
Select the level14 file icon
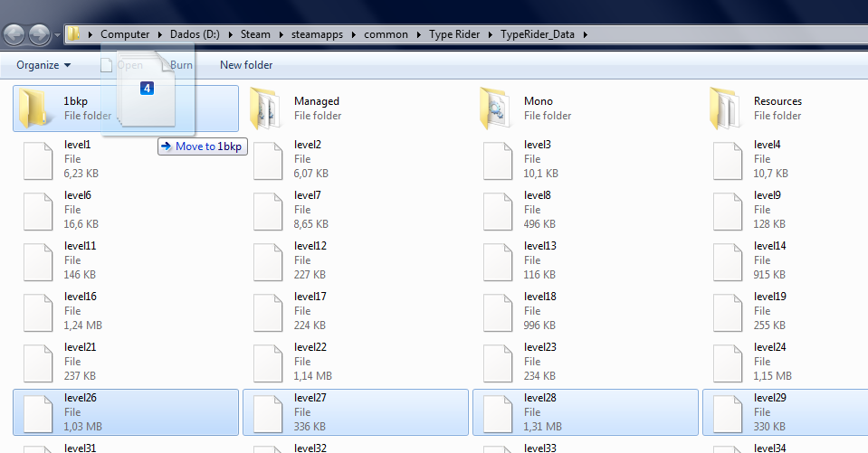[x=728, y=262]
